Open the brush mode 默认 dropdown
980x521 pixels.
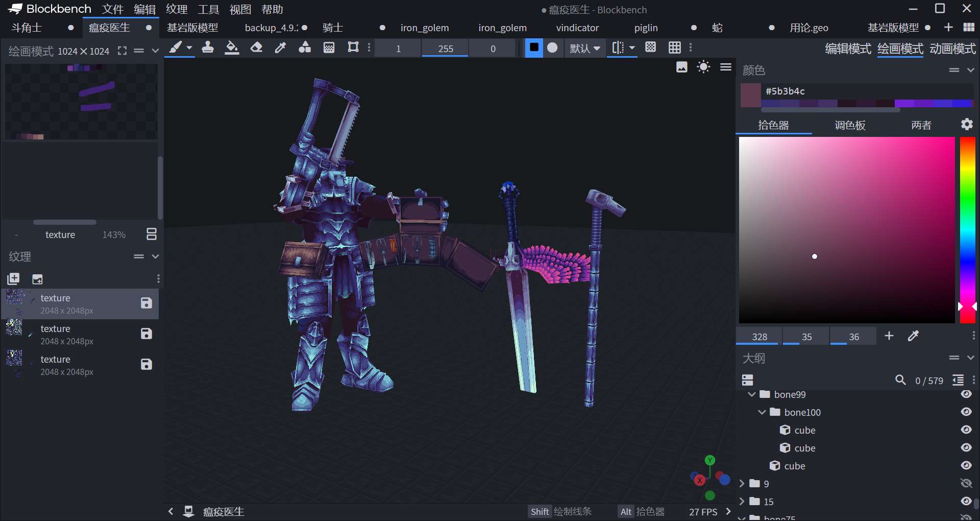584,48
